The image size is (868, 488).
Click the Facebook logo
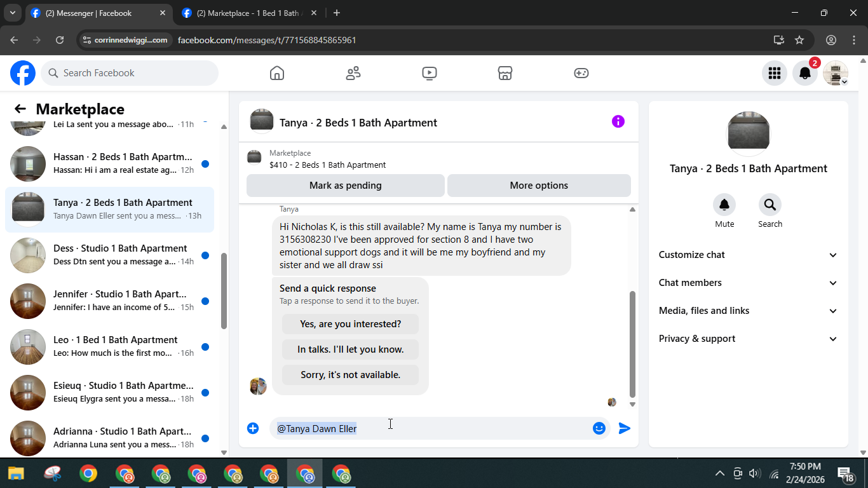click(x=23, y=73)
